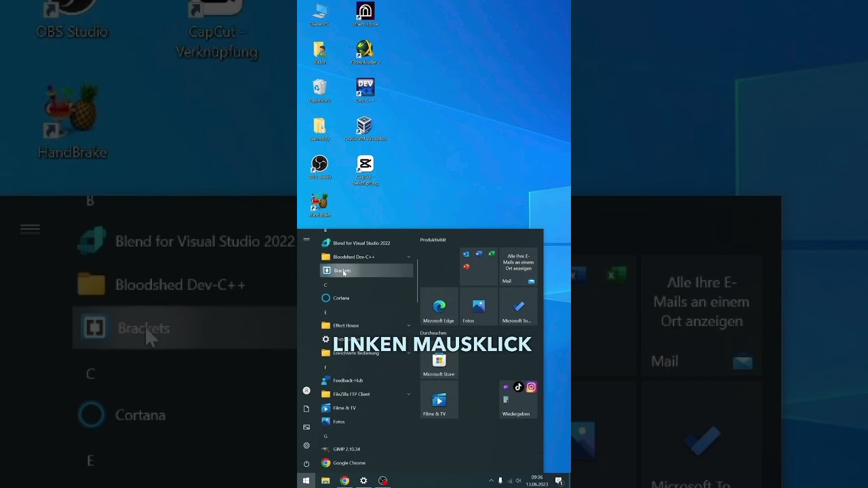The image size is (868, 488).
Task: Launch Brackets from the Start menu list
Action: (x=366, y=270)
